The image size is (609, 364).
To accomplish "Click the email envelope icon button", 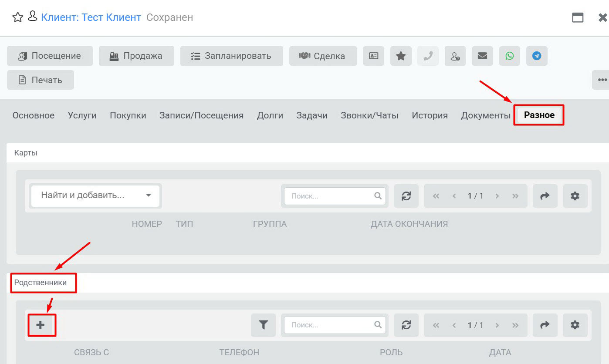I will (x=482, y=56).
